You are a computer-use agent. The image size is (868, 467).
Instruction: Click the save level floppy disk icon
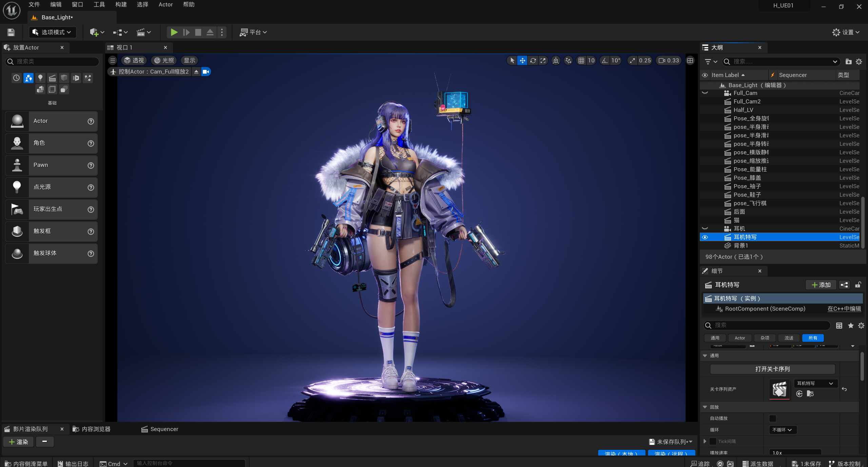coord(11,32)
